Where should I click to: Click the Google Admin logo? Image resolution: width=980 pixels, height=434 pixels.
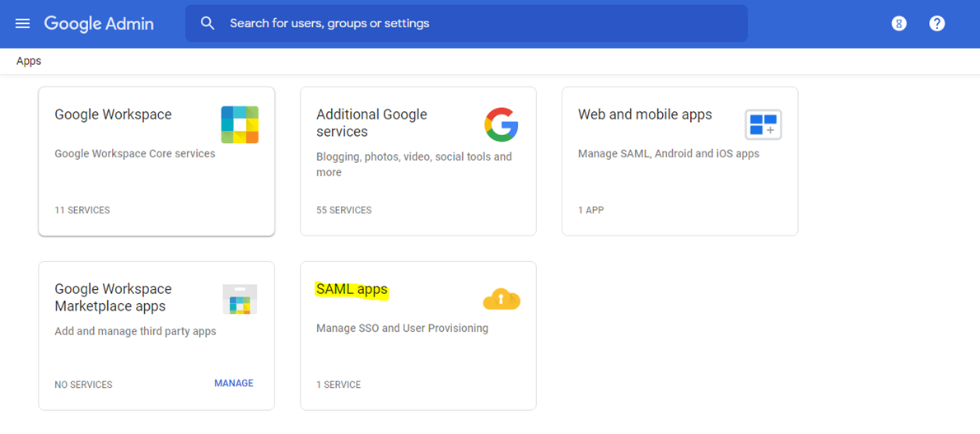[x=99, y=24]
